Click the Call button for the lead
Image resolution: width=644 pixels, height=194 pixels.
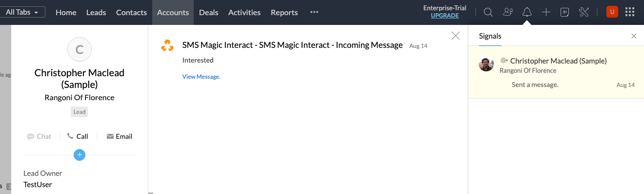[x=78, y=136]
